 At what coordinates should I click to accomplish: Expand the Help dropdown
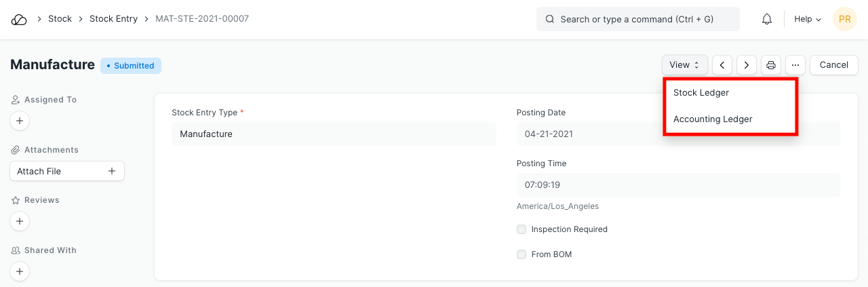point(808,20)
